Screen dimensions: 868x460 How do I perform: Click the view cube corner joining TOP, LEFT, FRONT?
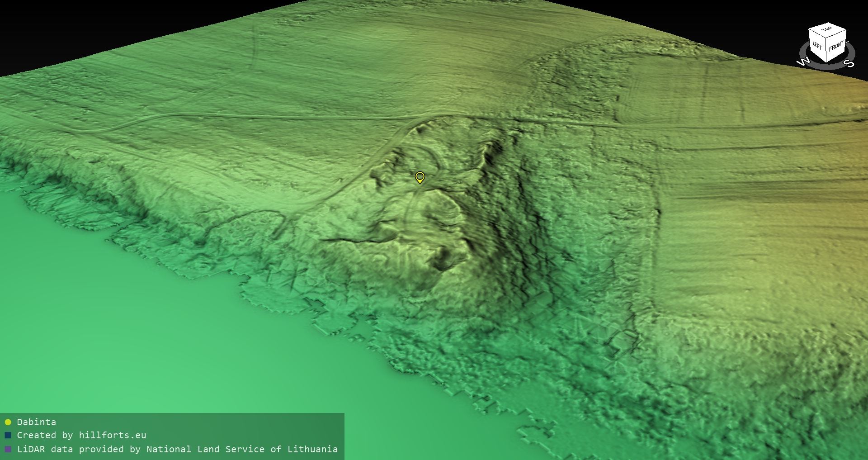coord(827,38)
